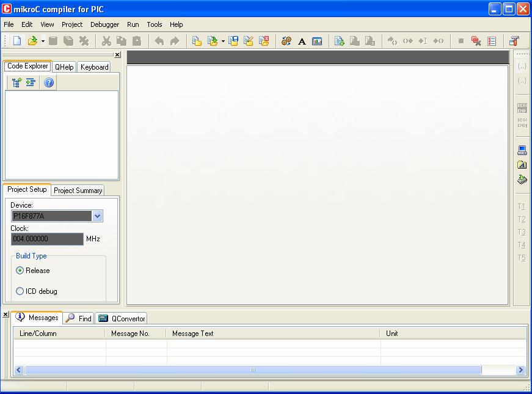
Task: Click the Copy icon in toolbar
Action: point(122,41)
